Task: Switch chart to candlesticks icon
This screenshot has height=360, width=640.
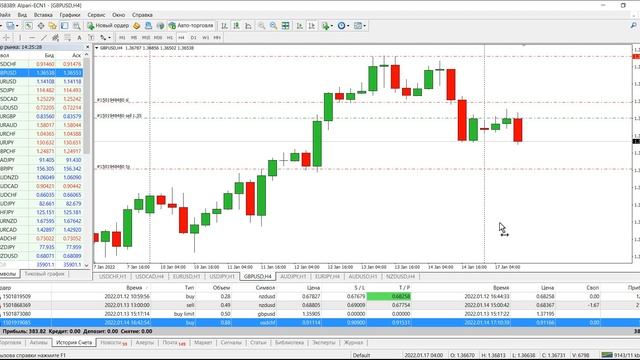Action: 236,26
